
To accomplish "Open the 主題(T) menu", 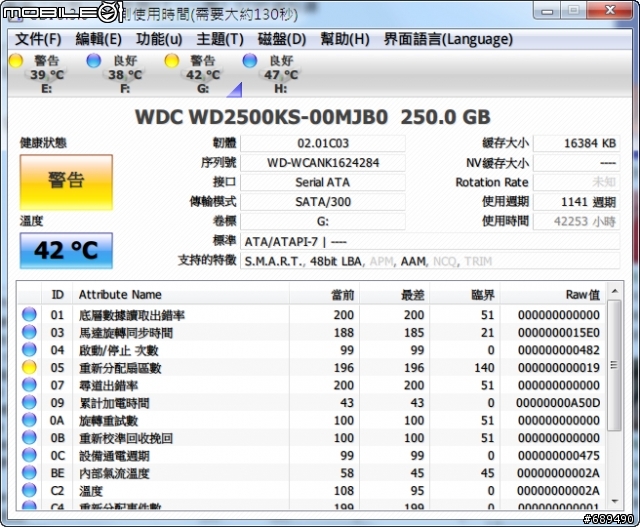I will pyautogui.click(x=220, y=39).
